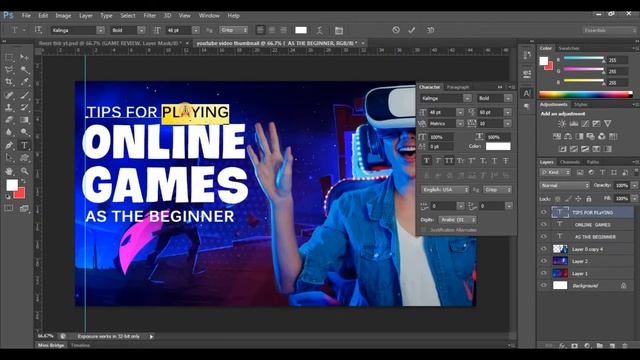Hide the AS THE BEGINNER layer
This screenshot has width=640, height=360.
[x=543, y=237]
